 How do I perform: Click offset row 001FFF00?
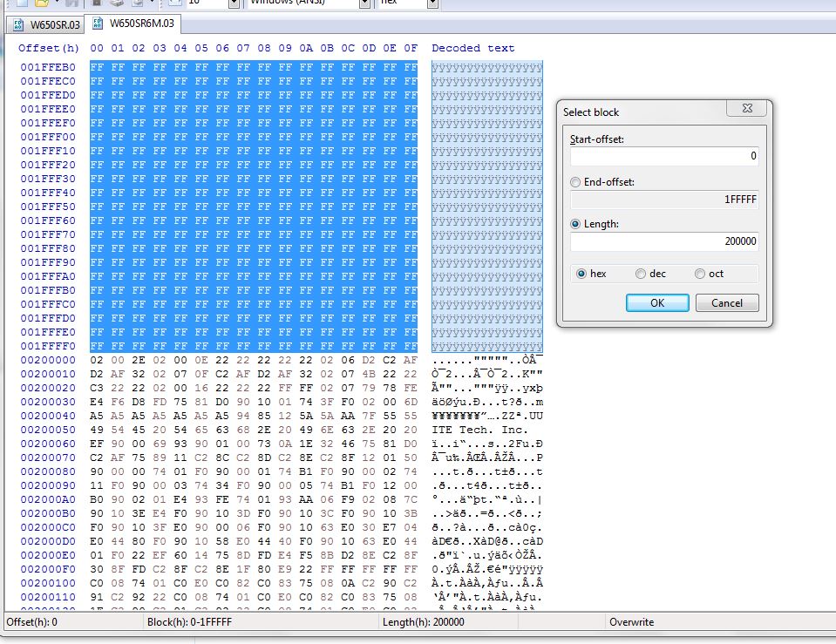point(48,137)
